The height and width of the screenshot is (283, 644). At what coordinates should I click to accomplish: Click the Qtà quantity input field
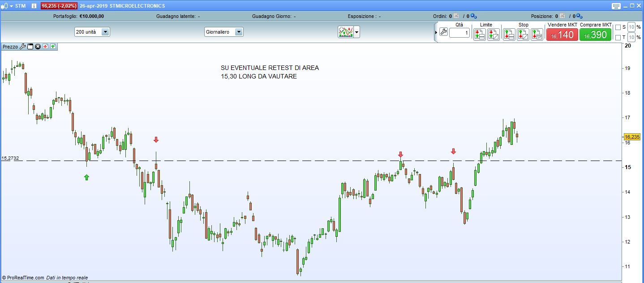click(x=459, y=33)
